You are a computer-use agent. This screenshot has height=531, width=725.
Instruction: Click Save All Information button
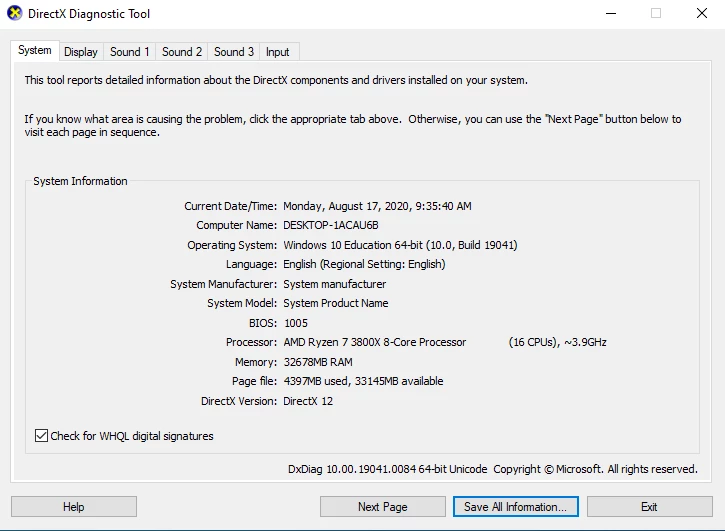tap(516, 507)
